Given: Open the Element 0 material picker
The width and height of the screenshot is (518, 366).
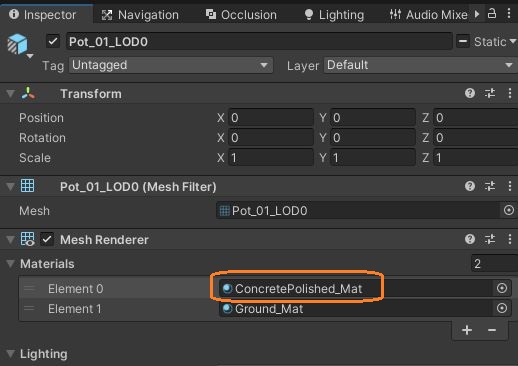Looking at the screenshot, I should (502, 288).
